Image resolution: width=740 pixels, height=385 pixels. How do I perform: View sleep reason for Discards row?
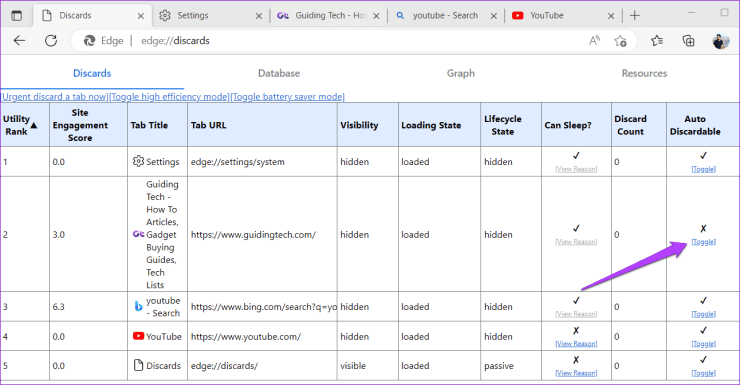(x=576, y=373)
